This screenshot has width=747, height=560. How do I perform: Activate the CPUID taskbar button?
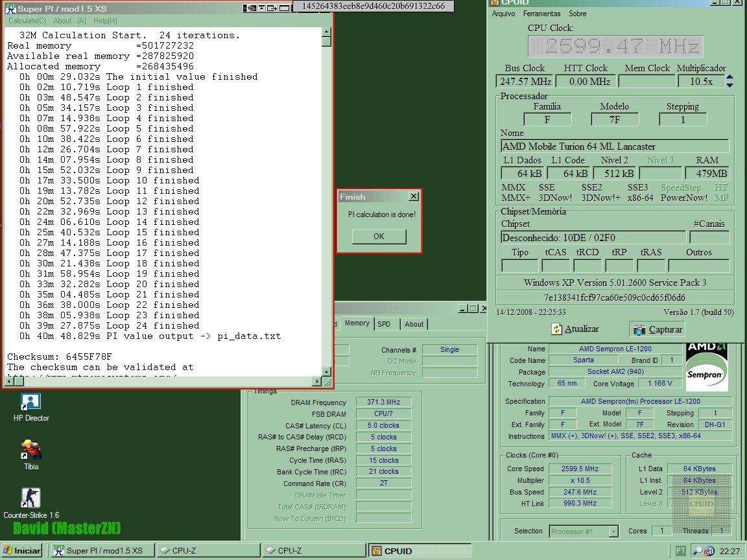[x=420, y=551]
